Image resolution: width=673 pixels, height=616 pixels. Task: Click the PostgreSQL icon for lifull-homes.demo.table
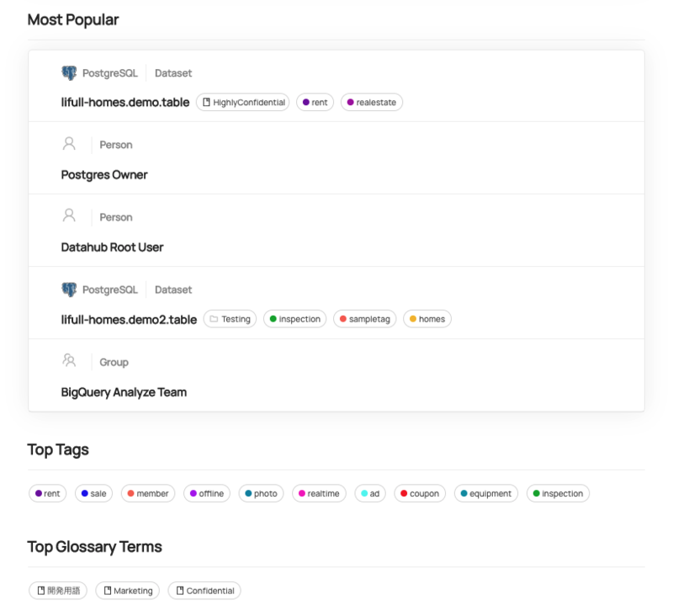point(67,72)
